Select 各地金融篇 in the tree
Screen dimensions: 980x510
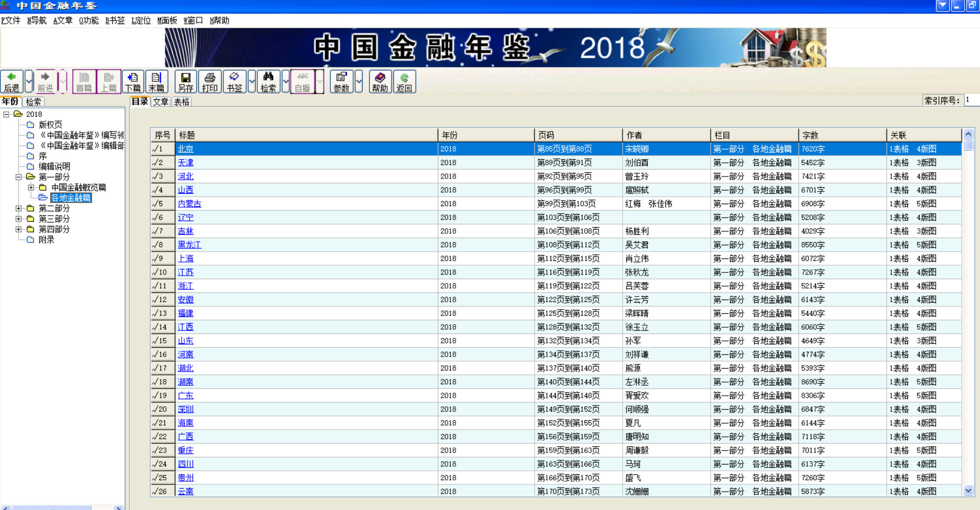tap(71, 198)
